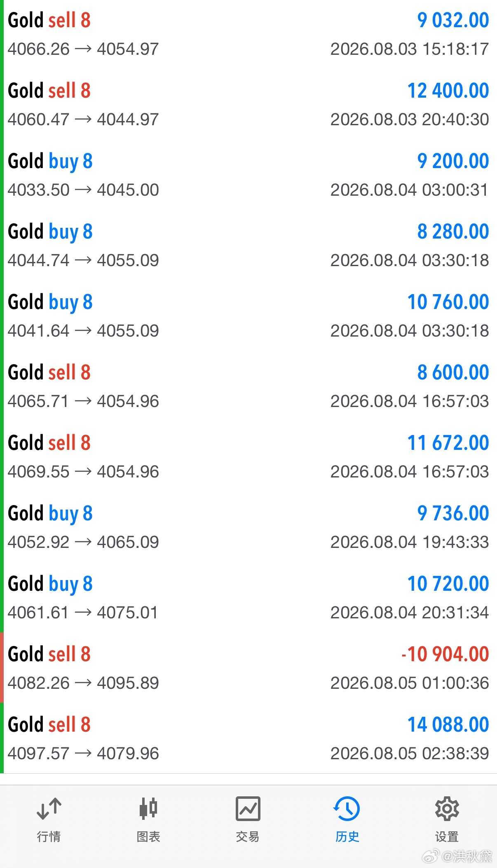Click the @洪秋黛 Weibo watermark
Image resolution: width=497 pixels, height=868 pixels.
tap(458, 856)
